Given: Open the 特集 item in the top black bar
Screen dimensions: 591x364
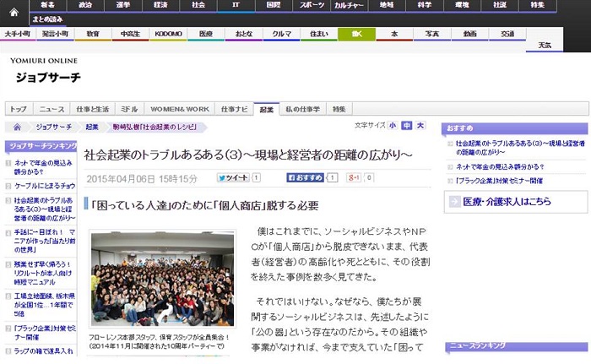Looking at the screenshot, I should [538, 5].
